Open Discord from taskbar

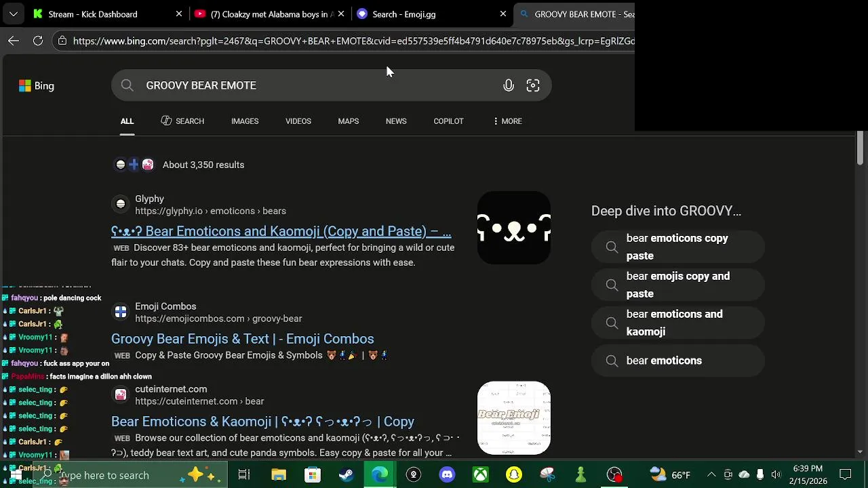tap(447, 475)
